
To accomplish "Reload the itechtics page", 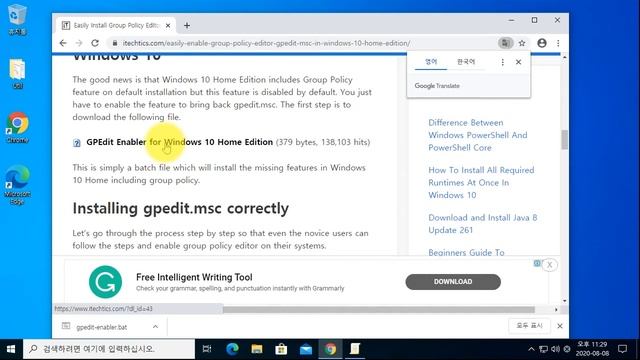I will coord(95,43).
